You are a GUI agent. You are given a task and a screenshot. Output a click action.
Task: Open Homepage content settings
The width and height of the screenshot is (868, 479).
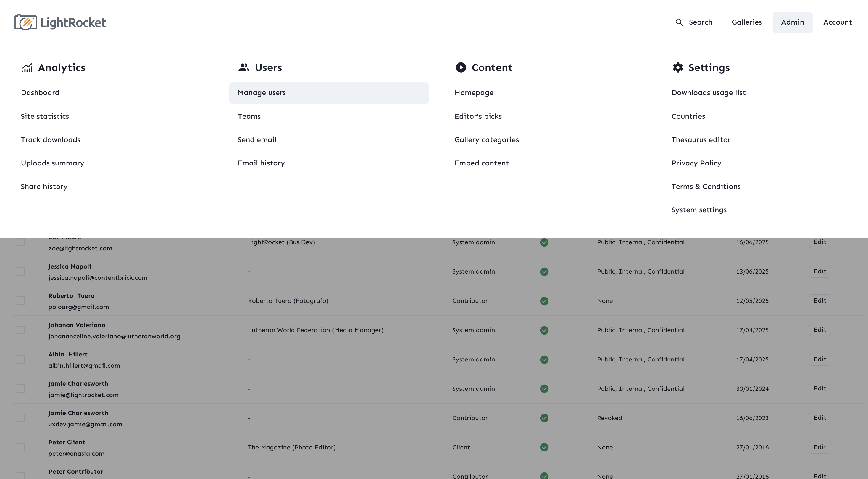click(474, 93)
